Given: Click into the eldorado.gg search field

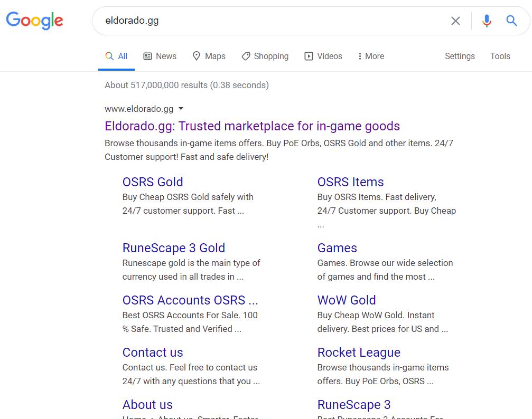Looking at the screenshot, I should pos(272,21).
